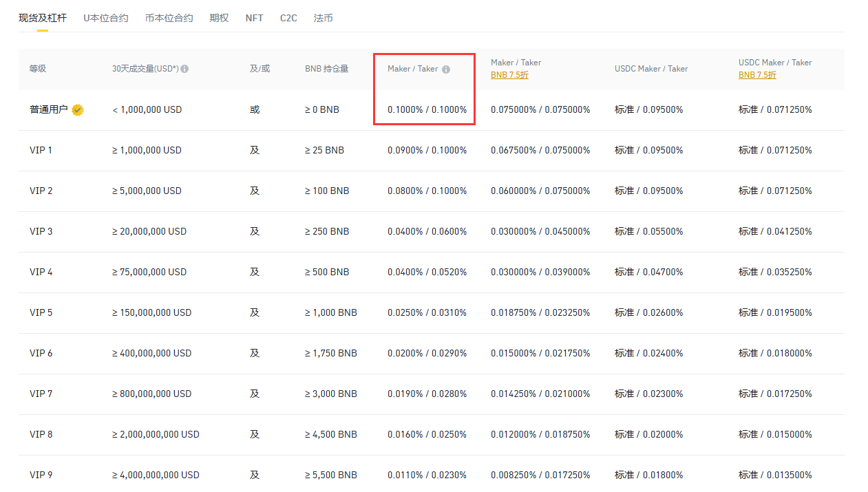This screenshot has width=868, height=492.
Task: Click the 0.0200% / 0.0290% fee cell
Action: (427, 353)
